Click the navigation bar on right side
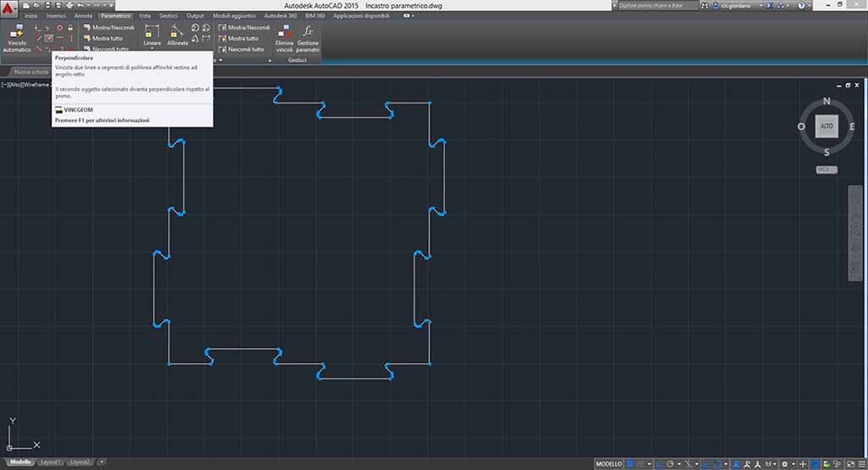The width and height of the screenshot is (868, 470). [x=855, y=232]
